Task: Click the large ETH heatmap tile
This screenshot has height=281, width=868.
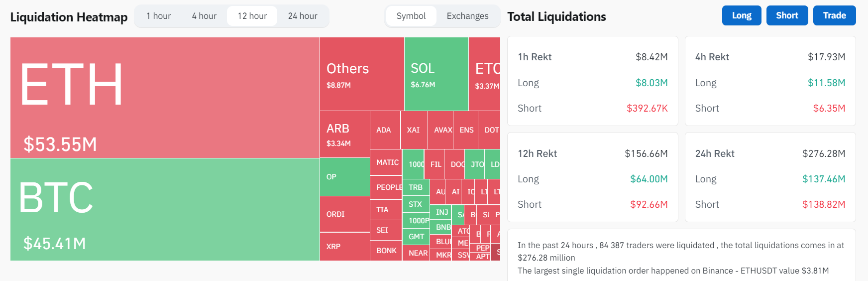Action: point(164,97)
